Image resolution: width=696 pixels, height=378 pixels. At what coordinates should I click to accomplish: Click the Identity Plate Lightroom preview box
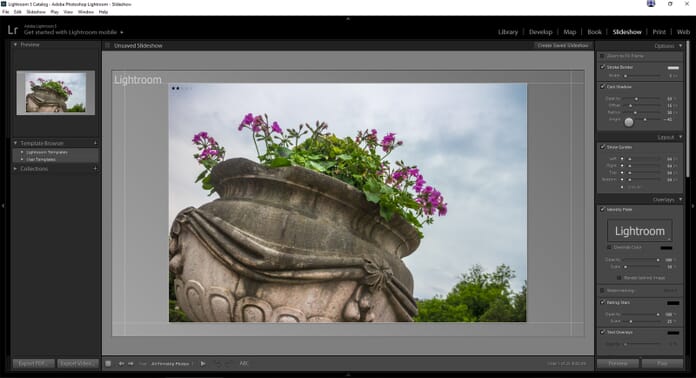[640, 231]
